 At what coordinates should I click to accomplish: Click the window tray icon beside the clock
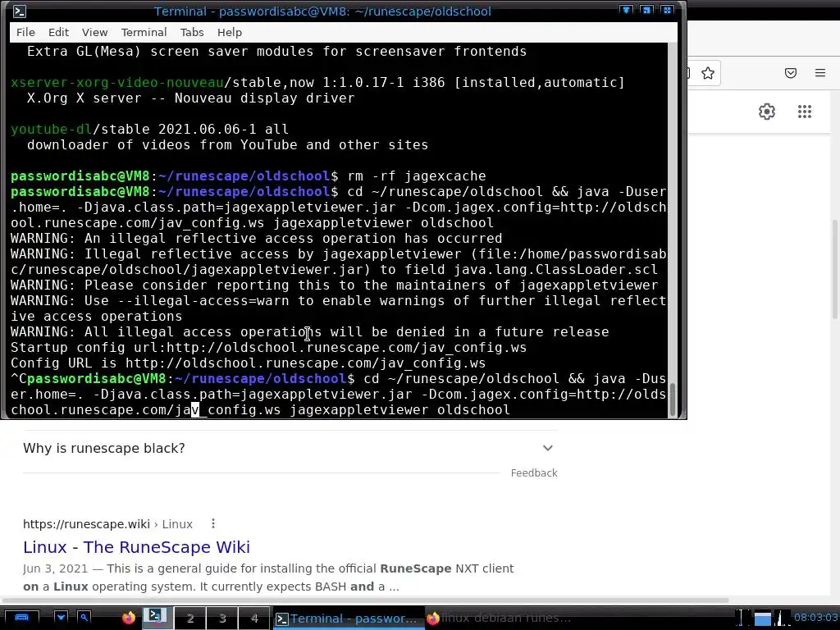pyautogui.click(x=762, y=619)
